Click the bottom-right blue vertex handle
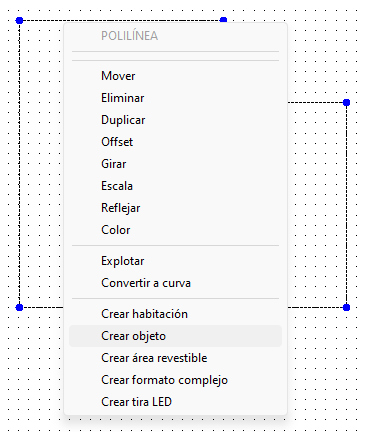 pyautogui.click(x=347, y=307)
